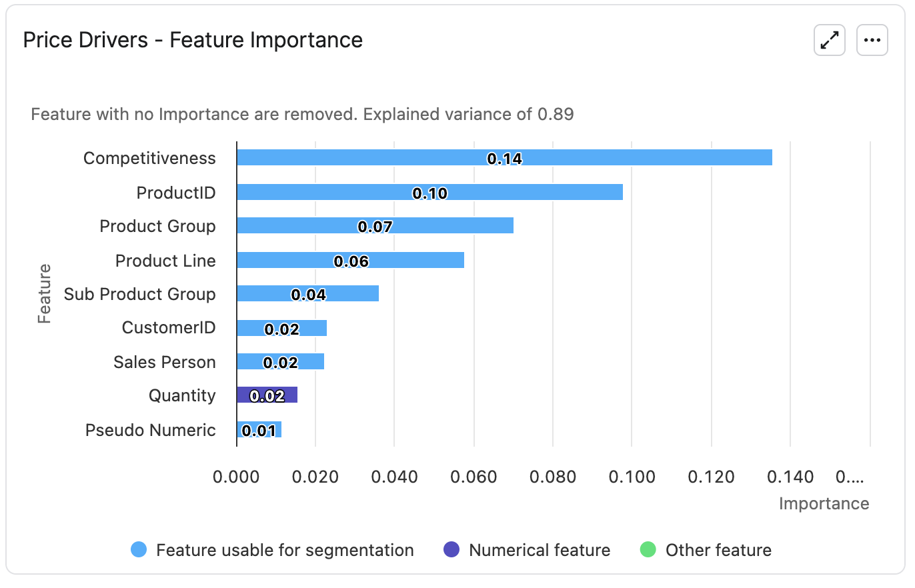915x588 pixels.
Task: Click the Pseudo Numeric bar
Action: pyautogui.click(x=259, y=429)
